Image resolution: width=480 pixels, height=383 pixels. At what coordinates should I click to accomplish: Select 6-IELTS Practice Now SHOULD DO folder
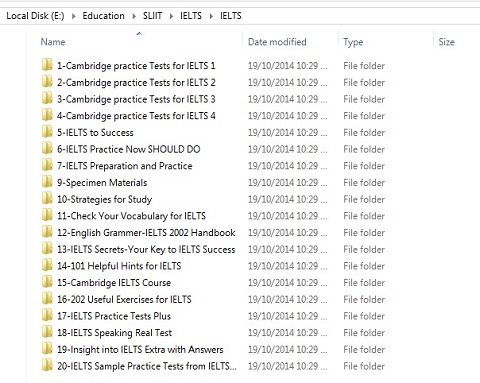[129, 149]
